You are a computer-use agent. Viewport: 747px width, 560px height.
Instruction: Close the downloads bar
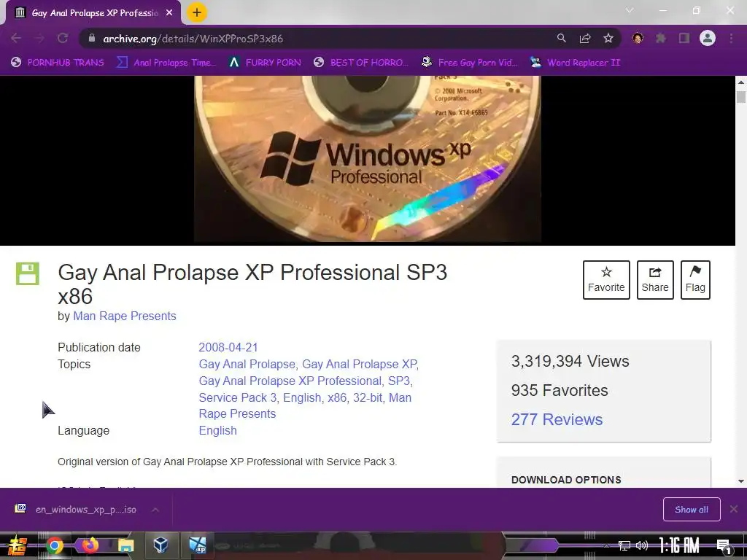click(734, 509)
